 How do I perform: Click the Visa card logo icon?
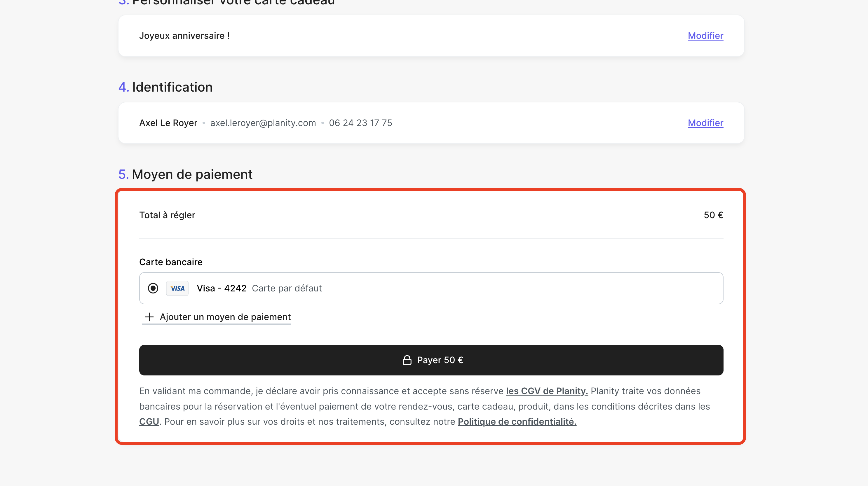[x=177, y=288]
